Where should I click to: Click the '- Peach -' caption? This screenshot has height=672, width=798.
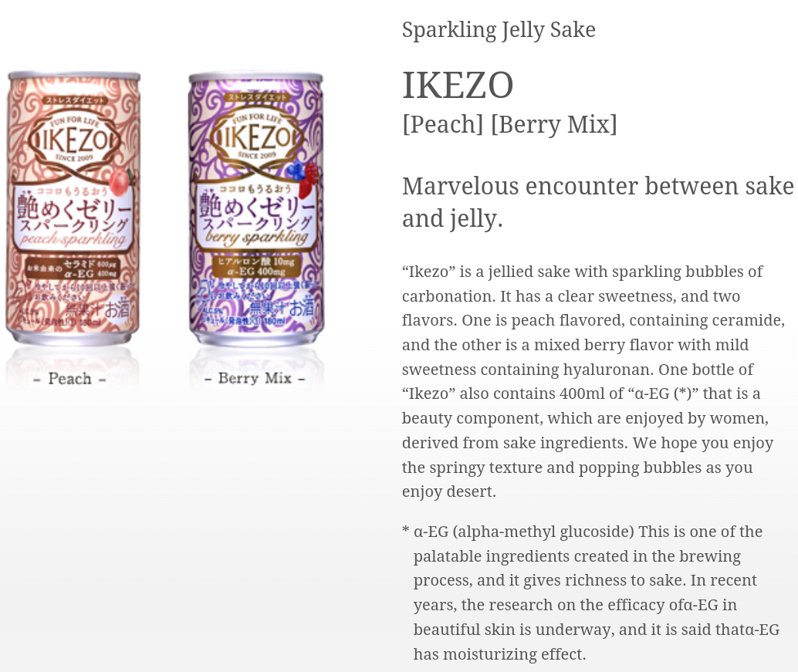click(69, 379)
